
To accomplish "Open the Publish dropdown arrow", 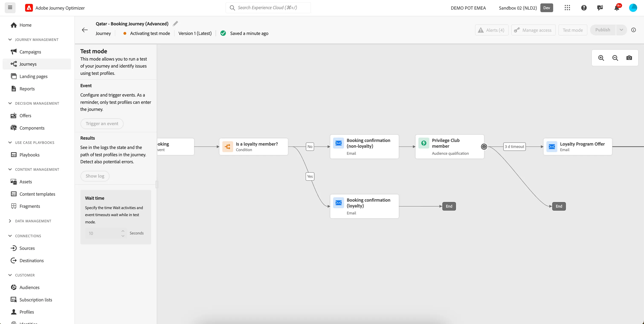I will click(621, 30).
